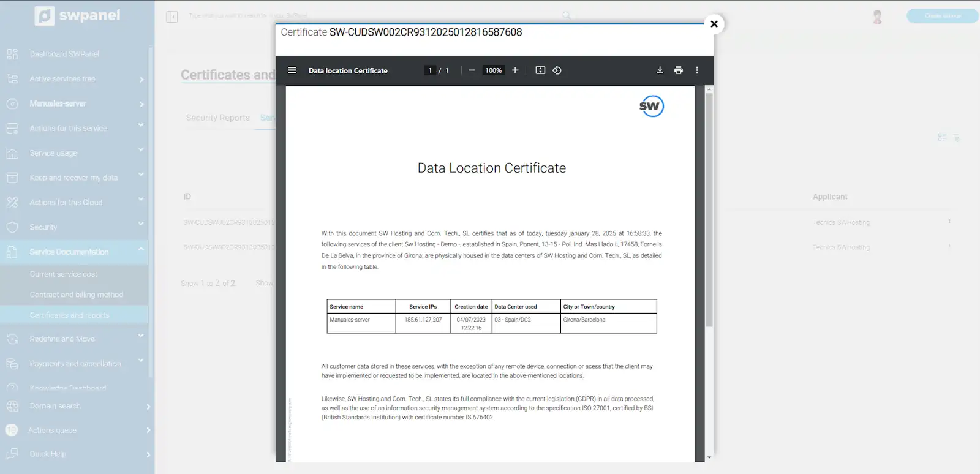Click the 100% zoom level field
The height and width of the screenshot is (474, 980).
(493, 70)
